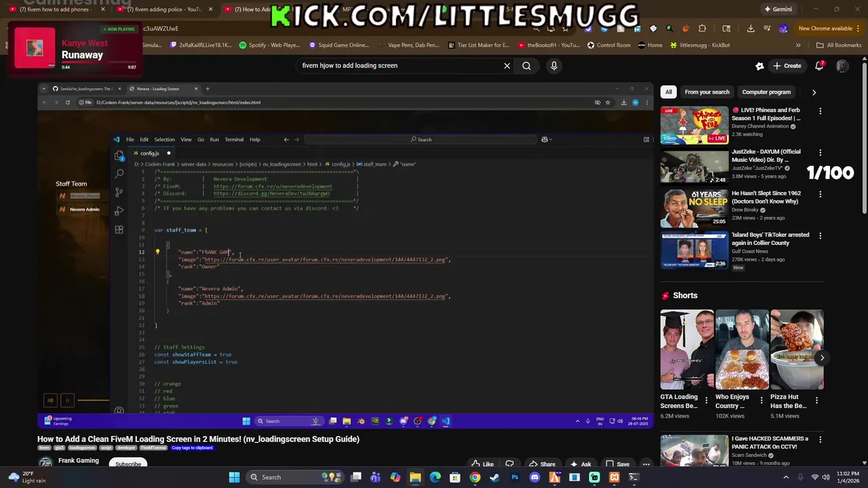Open the Pizza Hut short thumbnail

797,350
